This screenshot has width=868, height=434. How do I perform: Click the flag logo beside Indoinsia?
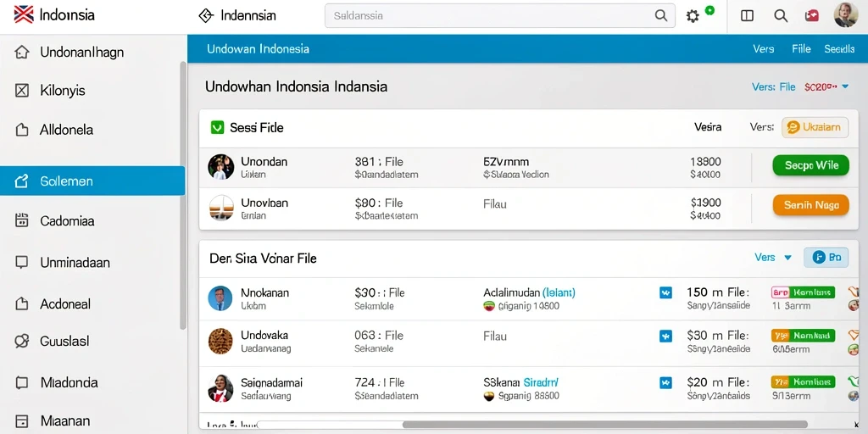[x=24, y=14]
